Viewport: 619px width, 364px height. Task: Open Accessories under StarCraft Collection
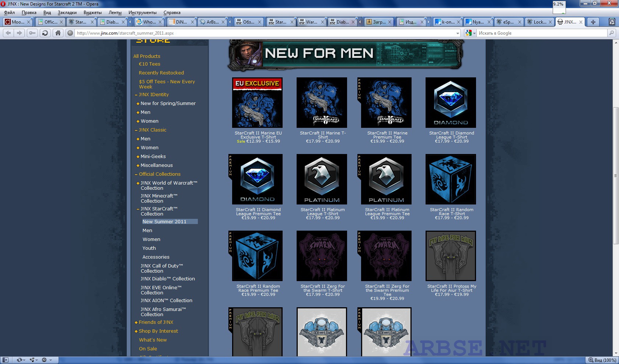click(x=156, y=257)
